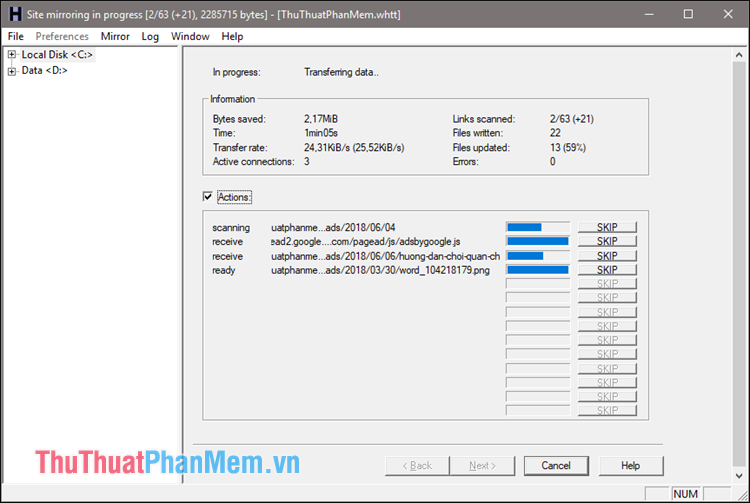This screenshot has width=750, height=503.
Task: Click the NUM indicator in status bar
Action: tap(686, 494)
